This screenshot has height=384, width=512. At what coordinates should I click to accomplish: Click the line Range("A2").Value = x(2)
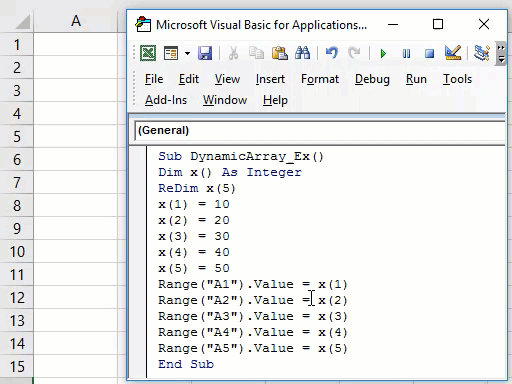(x=253, y=300)
